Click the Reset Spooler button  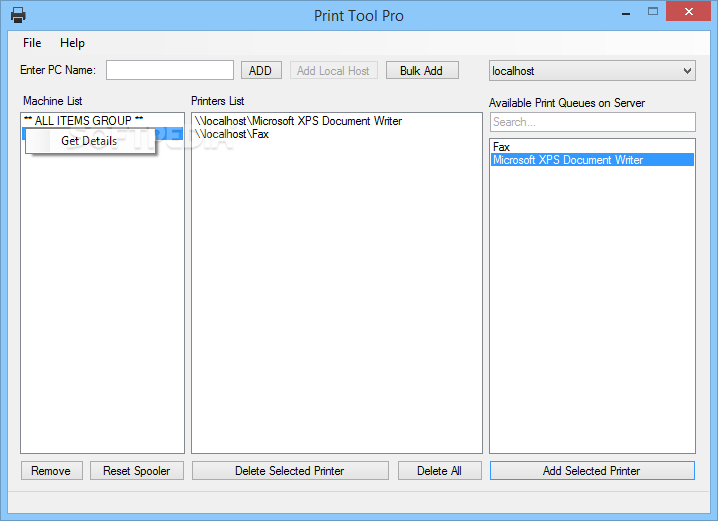[136, 471]
